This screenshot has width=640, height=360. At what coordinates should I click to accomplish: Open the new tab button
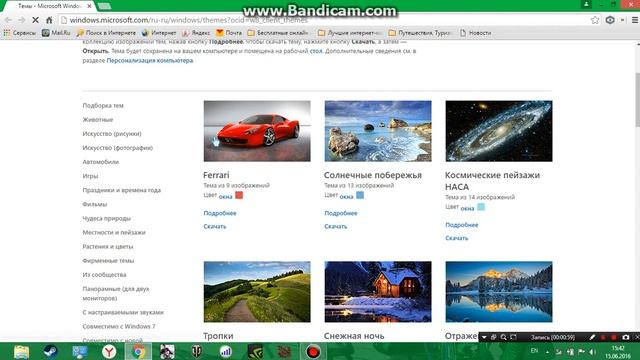click(104, 6)
